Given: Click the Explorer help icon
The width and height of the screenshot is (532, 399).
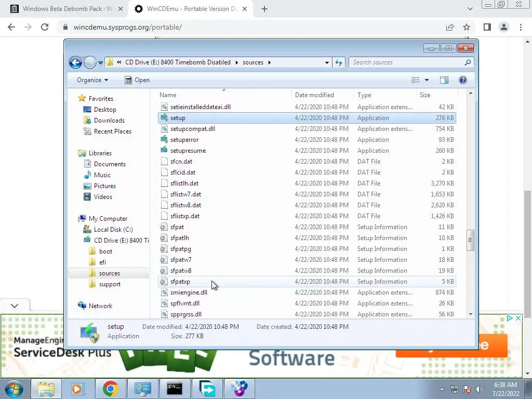Looking at the screenshot, I should pos(463,79).
